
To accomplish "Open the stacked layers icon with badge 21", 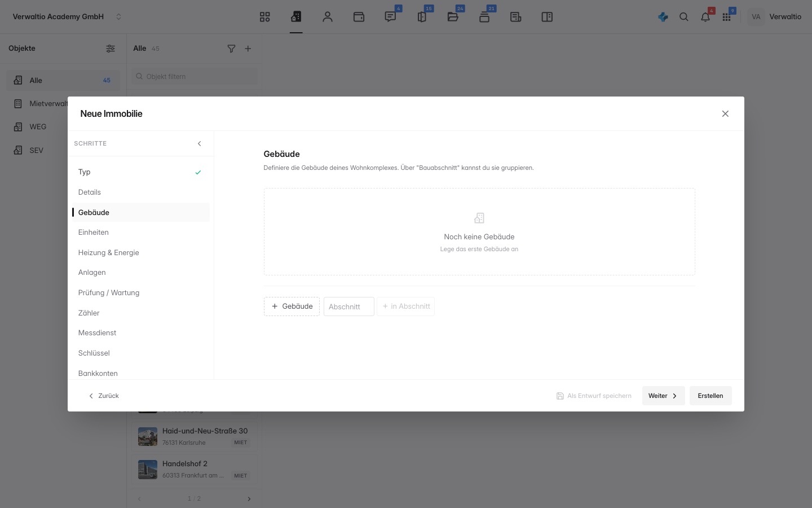I will [x=484, y=17].
